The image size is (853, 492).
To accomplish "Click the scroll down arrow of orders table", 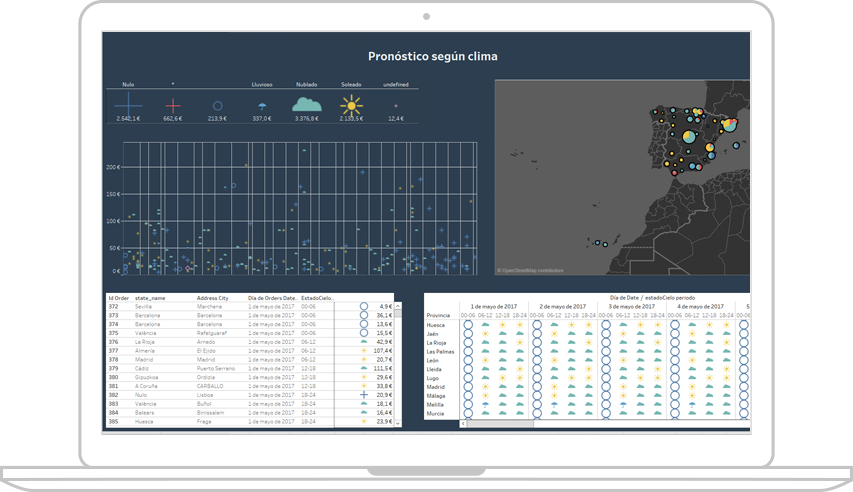I will pos(398,423).
